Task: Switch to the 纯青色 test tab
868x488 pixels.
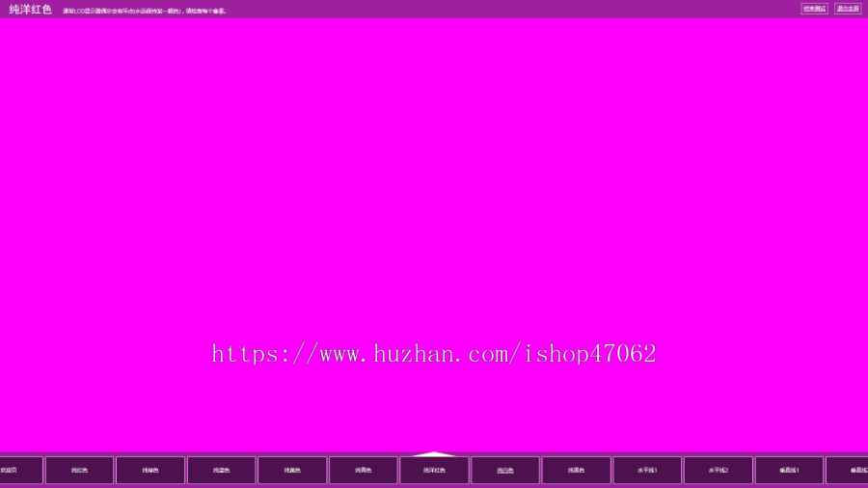Action: 364,471
